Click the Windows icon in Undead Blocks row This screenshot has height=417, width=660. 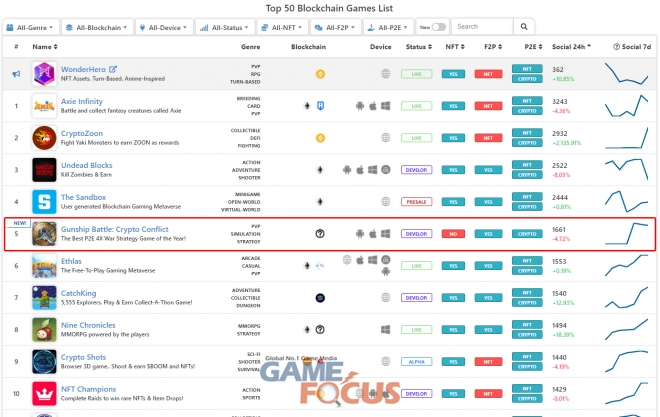tap(386, 170)
